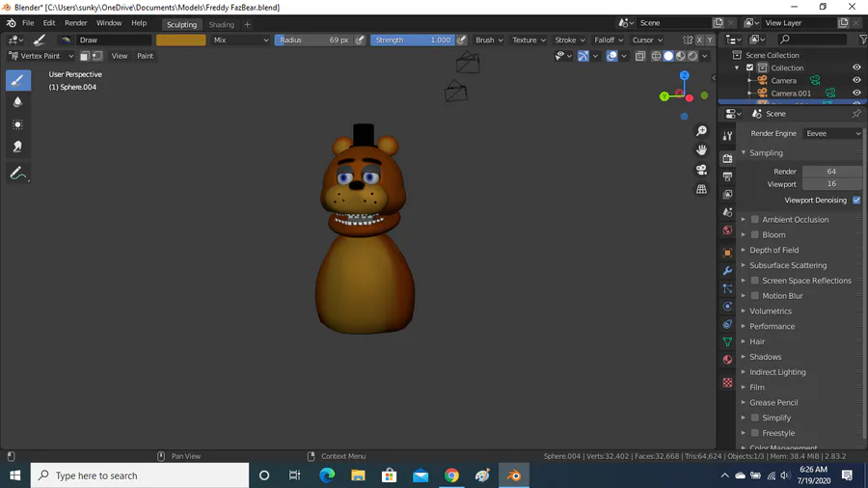The image size is (868, 488).
Task: Open the Object Data mesh tab
Action: [727, 342]
